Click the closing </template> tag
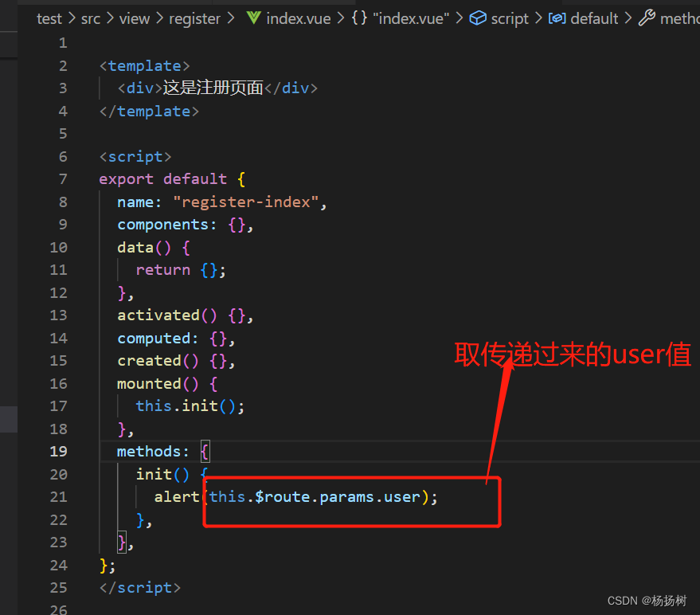Viewport: 700px width, 615px height. [x=149, y=112]
